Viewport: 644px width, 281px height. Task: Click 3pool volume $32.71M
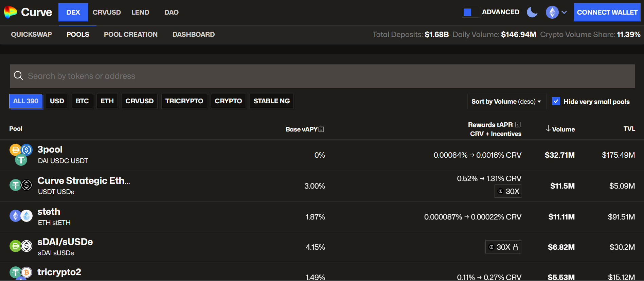[x=559, y=155]
